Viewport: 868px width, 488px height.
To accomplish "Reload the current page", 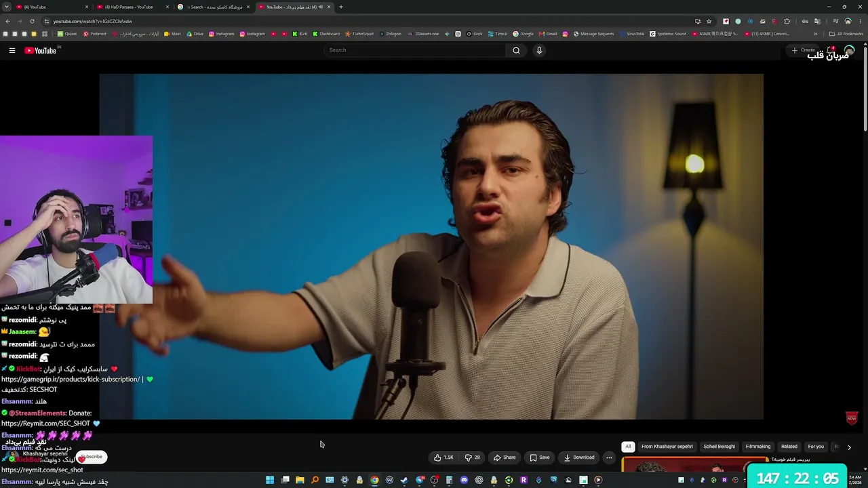I will pos(32,21).
